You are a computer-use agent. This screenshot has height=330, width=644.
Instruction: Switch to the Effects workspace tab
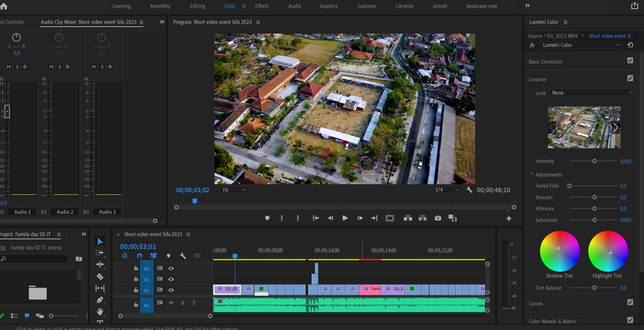click(262, 6)
